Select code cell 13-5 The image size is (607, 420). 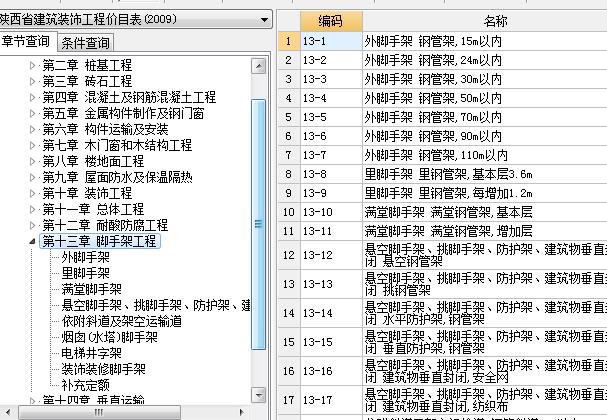(x=331, y=117)
